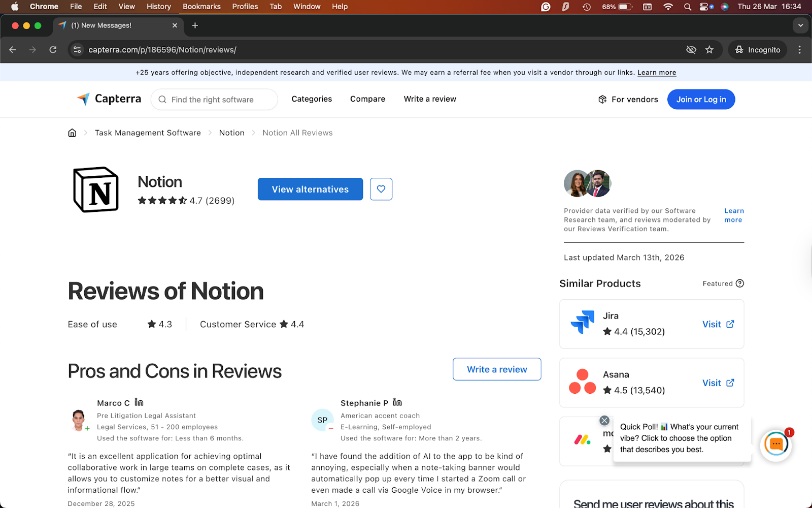Click the browser address bar URL
Screen dimensions: 812x508
click(x=162, y=50)
